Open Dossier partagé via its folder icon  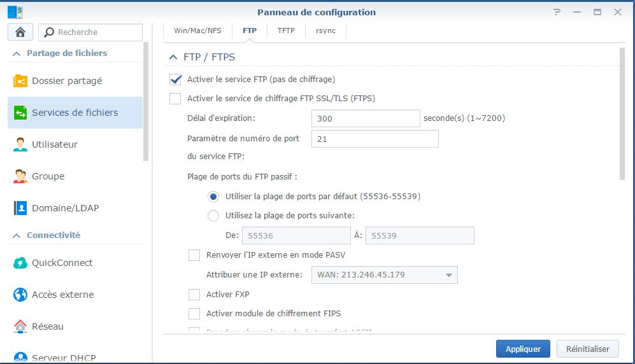point(20,81)
